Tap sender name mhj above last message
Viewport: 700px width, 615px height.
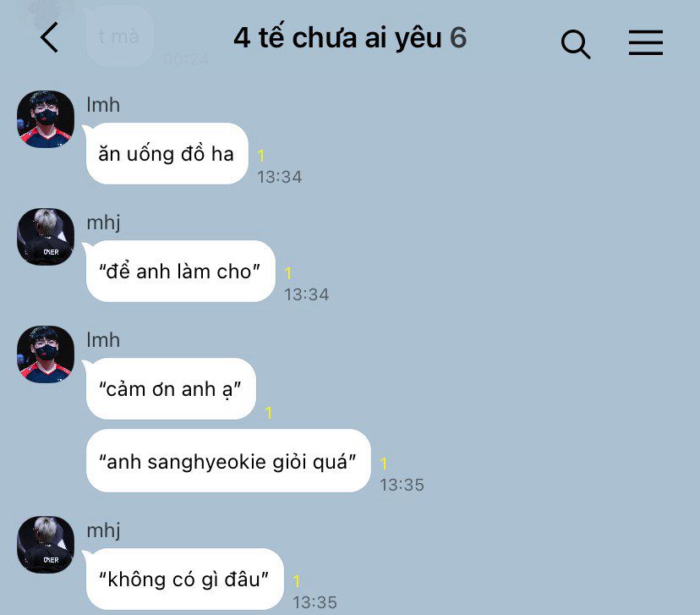point(104,531)
